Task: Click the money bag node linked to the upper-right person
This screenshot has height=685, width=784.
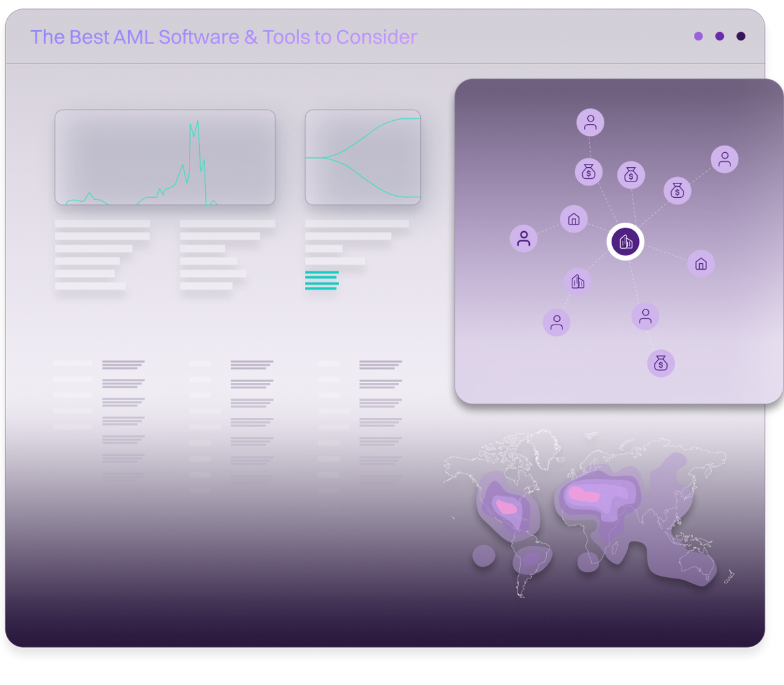Action: pos(678,191)
